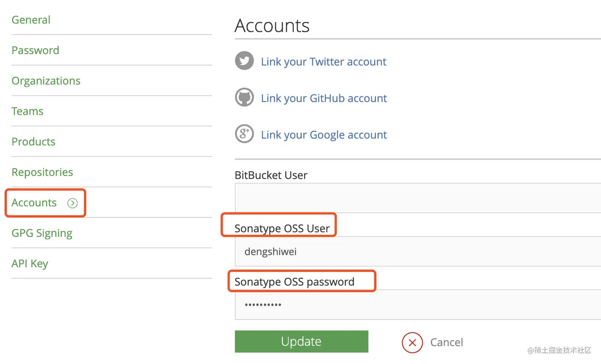Go to Password settings
This screenshot has height=364, width=601.
click(x=35, y=50)
